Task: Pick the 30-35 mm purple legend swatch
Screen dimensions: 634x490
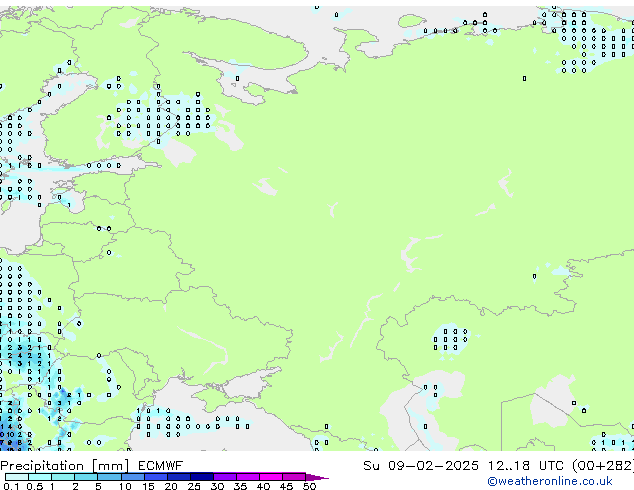Action: (x=225, y=477)
